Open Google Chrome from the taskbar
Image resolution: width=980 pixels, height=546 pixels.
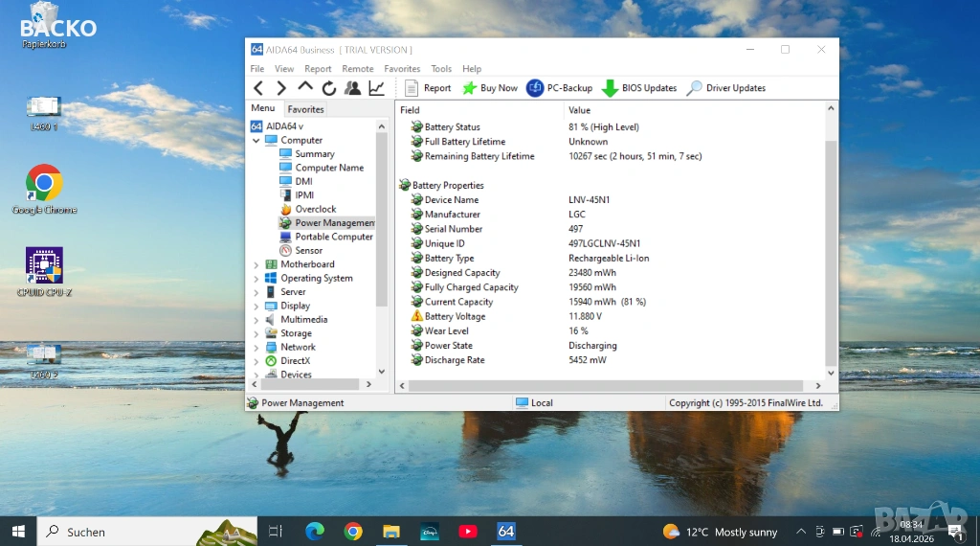pos(353,532)
